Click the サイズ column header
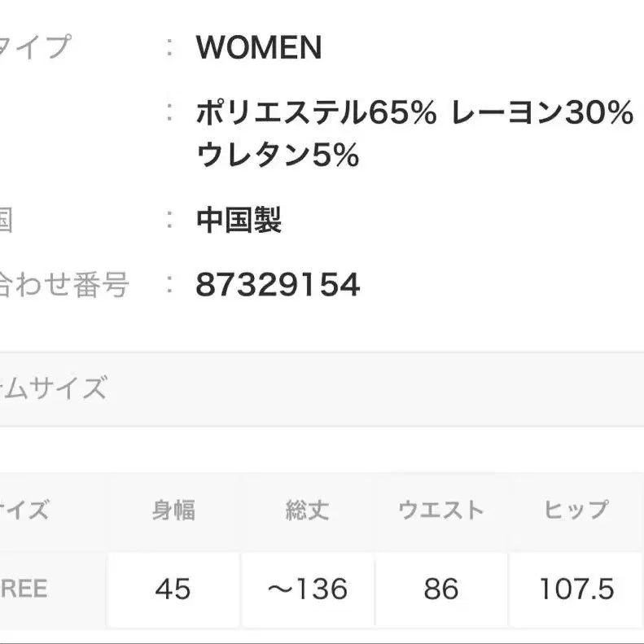 click(x=24, y=510)
